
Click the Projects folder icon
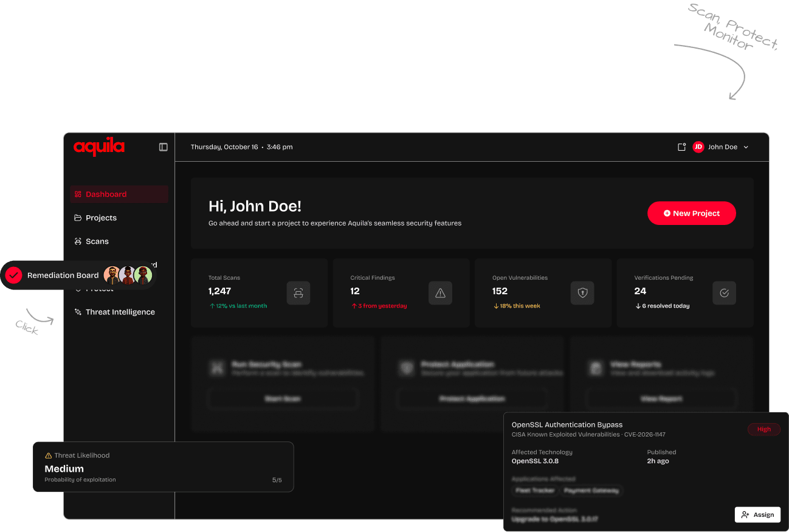(x=78, y=218)
